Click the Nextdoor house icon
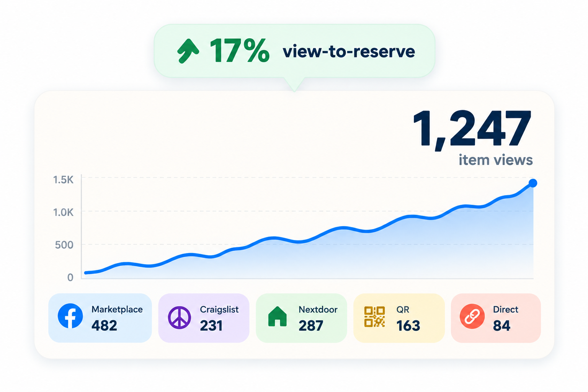 point(278,317)
